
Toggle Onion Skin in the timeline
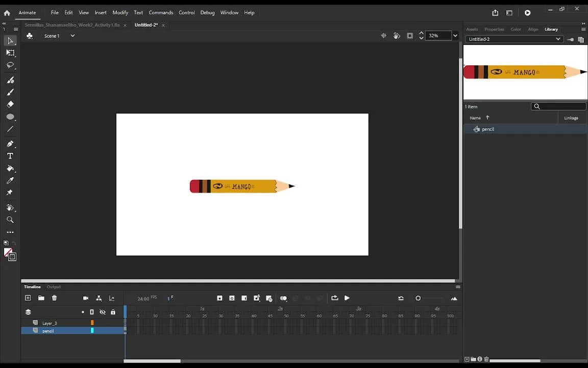283,298
